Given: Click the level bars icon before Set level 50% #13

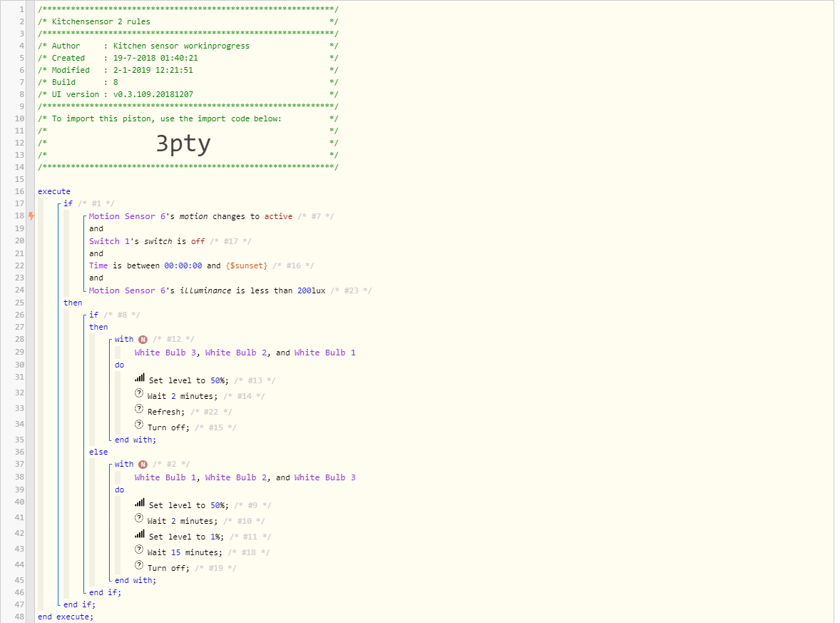Looking at the screenshot, I should click(139, 378).
